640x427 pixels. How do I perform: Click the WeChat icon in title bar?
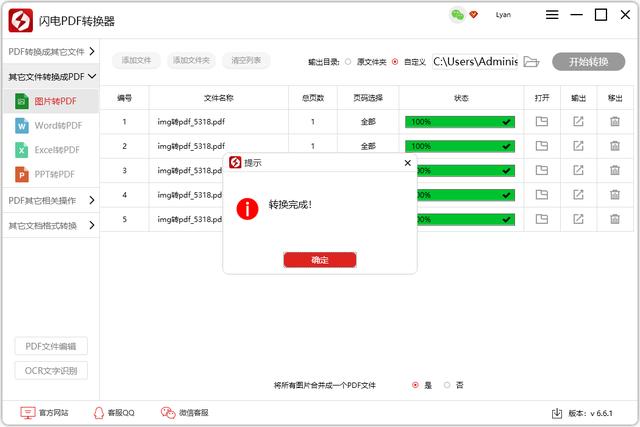458,15
